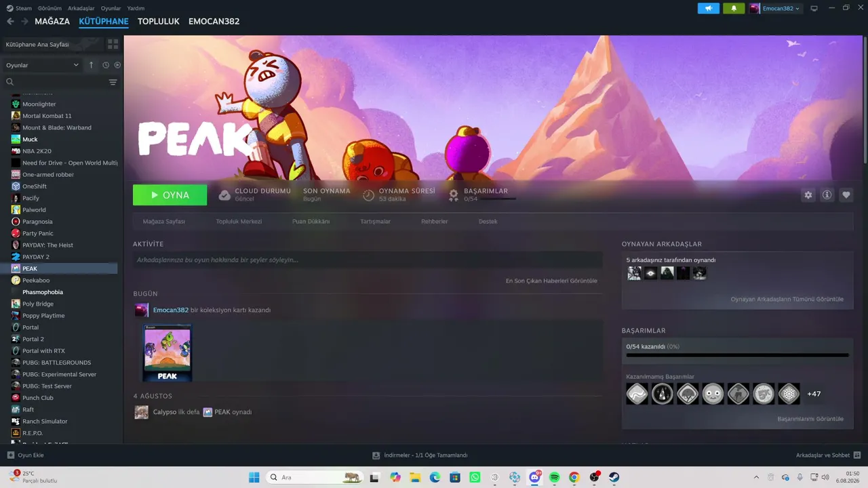Open Destek link
Image resolution: width=868 pixels, height=488 pixels.
488,222
